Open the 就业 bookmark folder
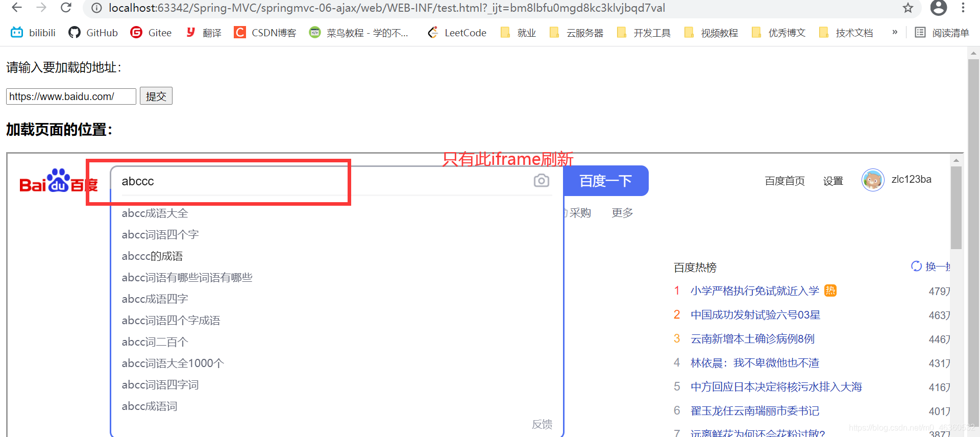Screen dimensions: 980x437 518,33
